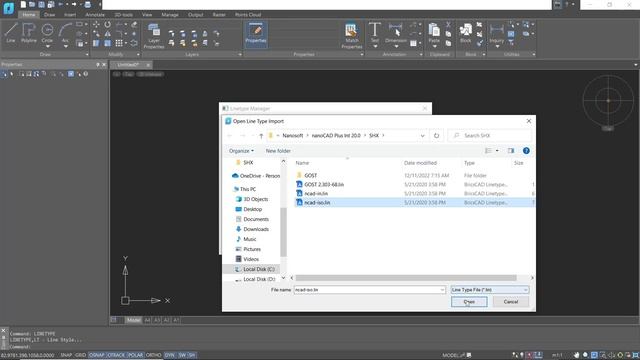Select the Arc tool icon
This screenshot has height=360, width=640.
(65, 30)
